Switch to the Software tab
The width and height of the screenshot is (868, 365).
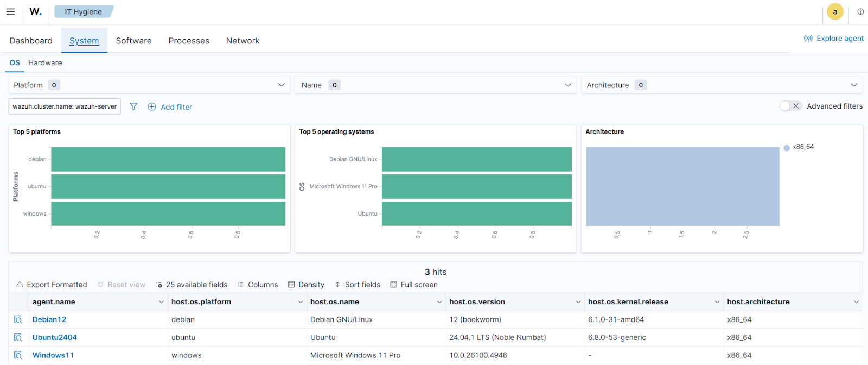pos(133,41)
